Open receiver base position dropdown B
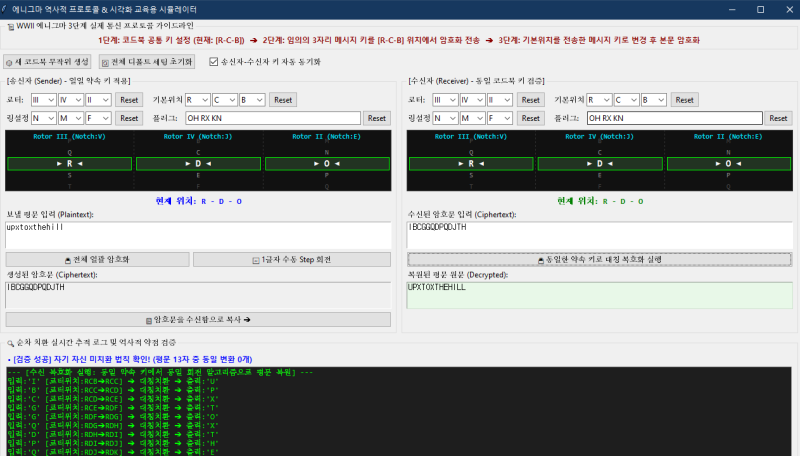Screen dimensions: 800x456 [654, 100]
